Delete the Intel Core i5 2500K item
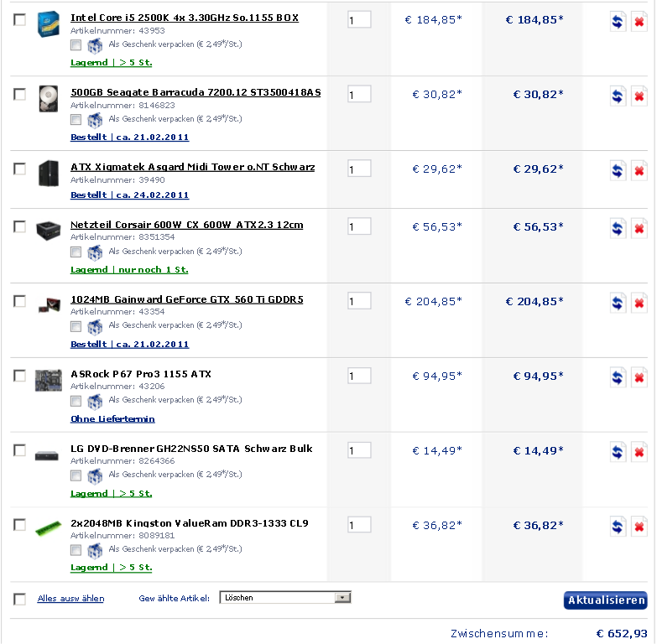The width and height of the screenshot is (657, 644). [639, 21]
